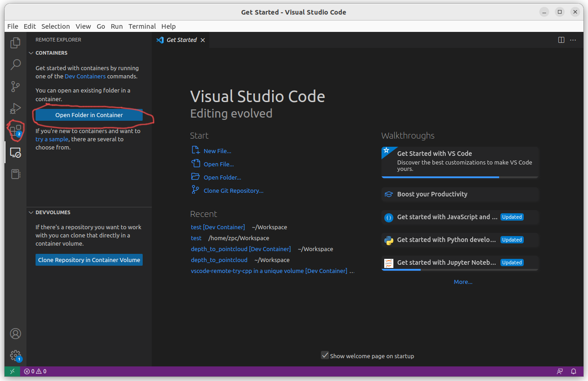Open the Manage gear icon
Viewport: 588px width, 381px height.
pyautogui.click(x=15, y=355)
